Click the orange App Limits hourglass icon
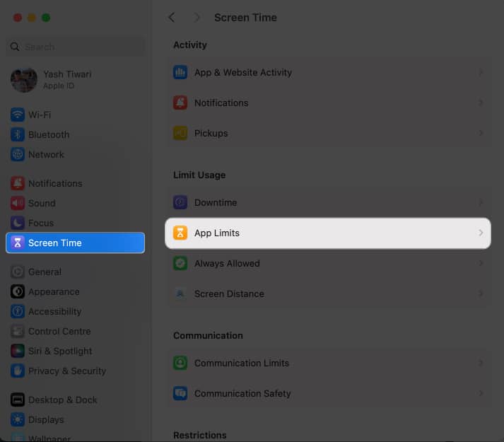504x442 pixels. 180,233
